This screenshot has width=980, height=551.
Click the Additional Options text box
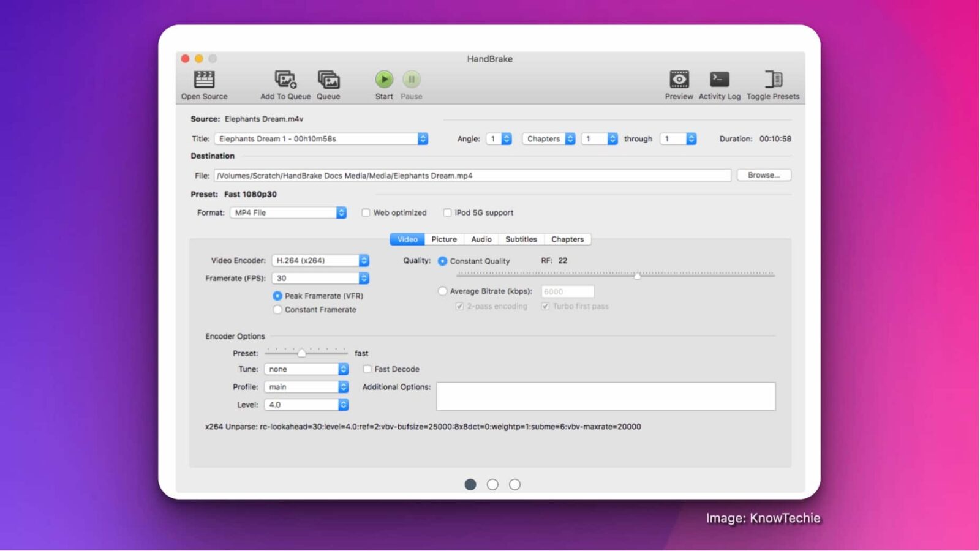tap(606, 396)
